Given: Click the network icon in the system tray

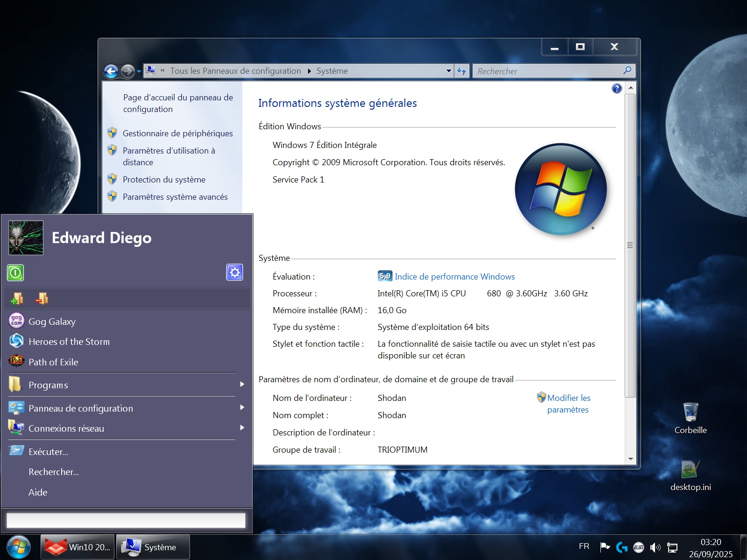Looking at the screenshot, I should tap(672, 546).
